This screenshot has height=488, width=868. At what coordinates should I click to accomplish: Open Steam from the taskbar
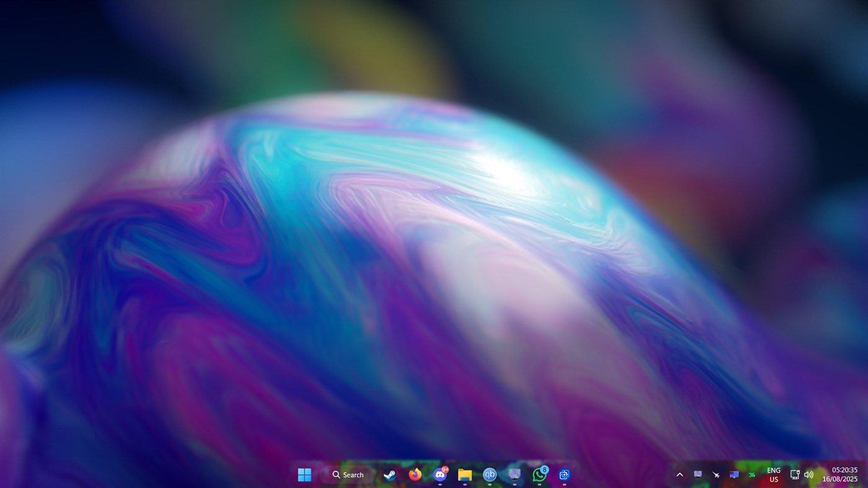[x=390, y=474]
